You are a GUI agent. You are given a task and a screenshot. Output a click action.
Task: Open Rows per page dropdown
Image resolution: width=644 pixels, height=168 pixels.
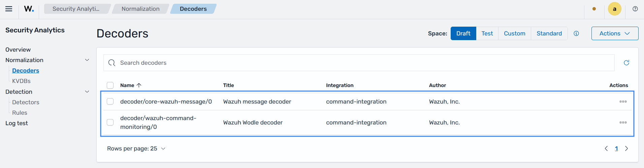point(136,148)
